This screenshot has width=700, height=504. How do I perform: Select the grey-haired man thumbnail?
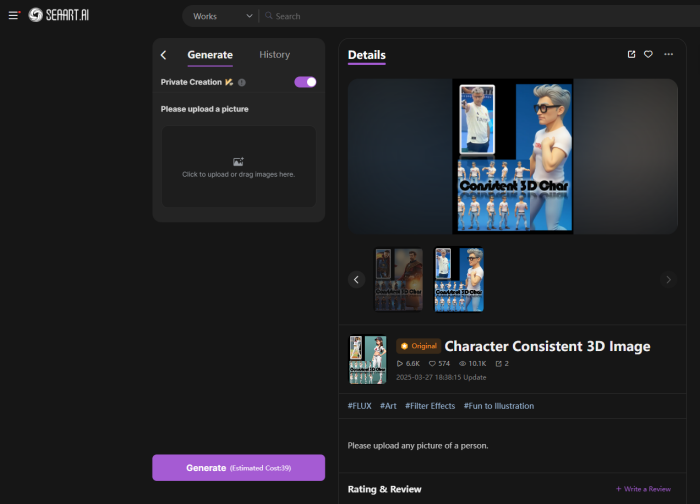point(459,279)
